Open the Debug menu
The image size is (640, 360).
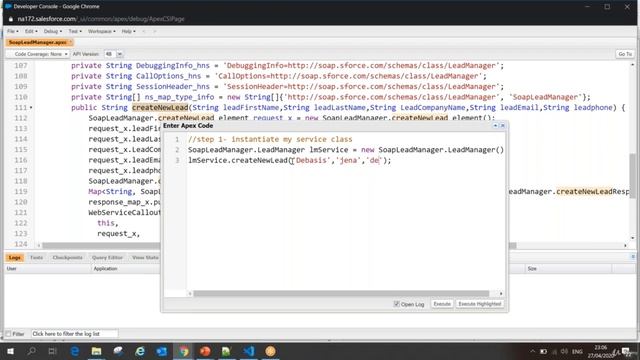(x=53, y=31)
